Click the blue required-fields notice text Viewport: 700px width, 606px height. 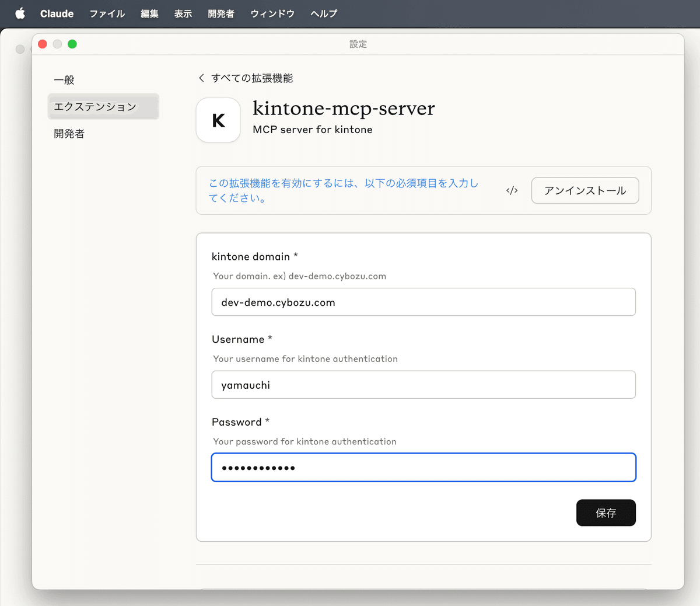pos(344,190)
